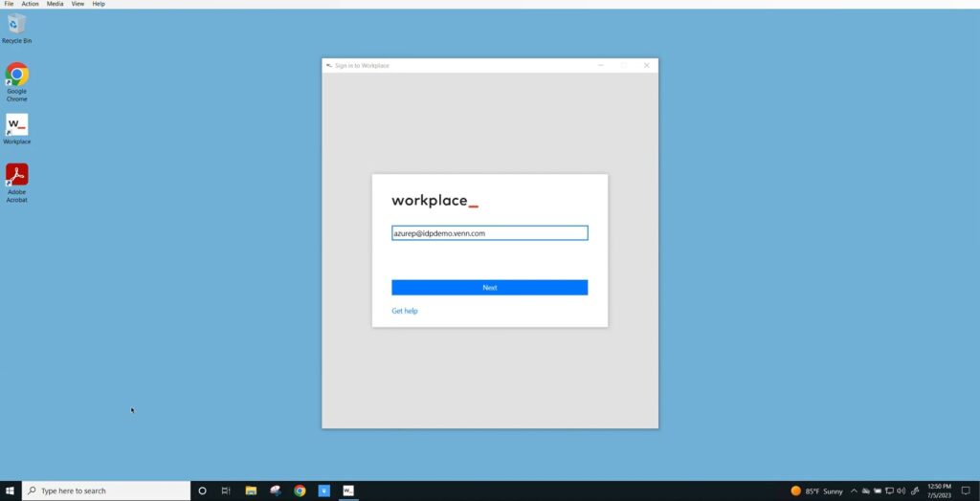Open the Media menu

[x=56, y=4]
